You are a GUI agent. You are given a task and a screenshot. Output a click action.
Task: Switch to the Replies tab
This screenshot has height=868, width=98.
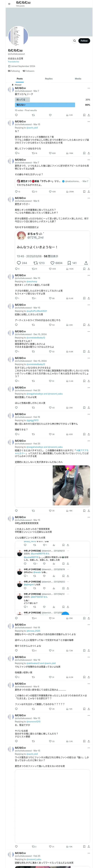click(x=49, y=79)
